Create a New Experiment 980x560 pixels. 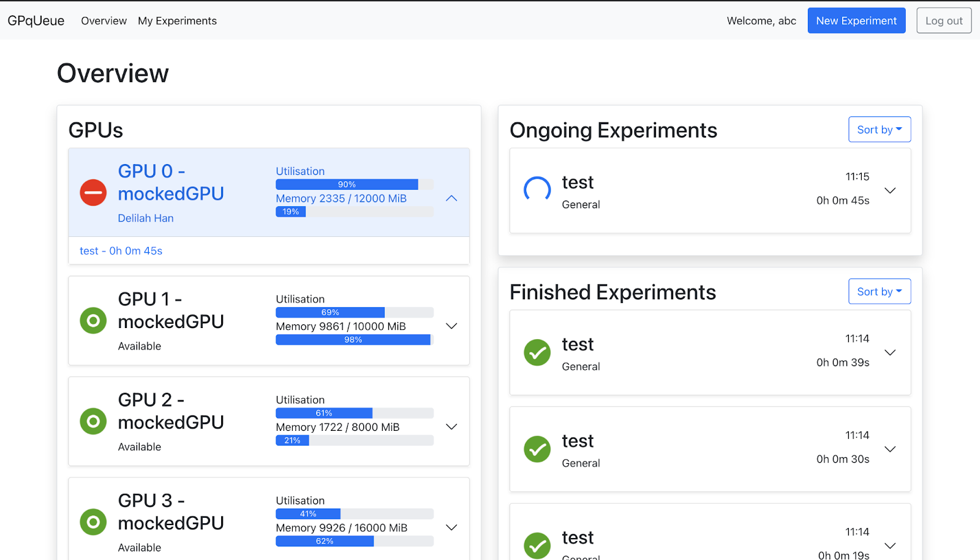(x=856, y=21)
